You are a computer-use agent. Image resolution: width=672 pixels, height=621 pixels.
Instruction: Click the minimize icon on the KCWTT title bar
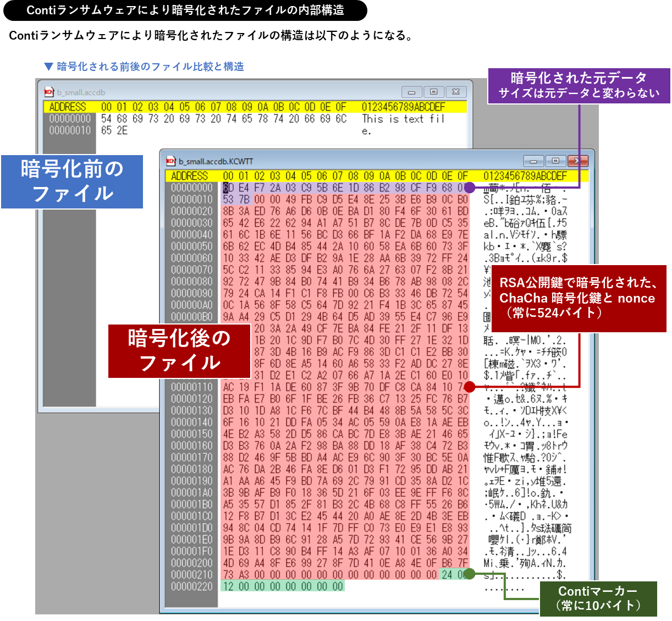[534, 161]
